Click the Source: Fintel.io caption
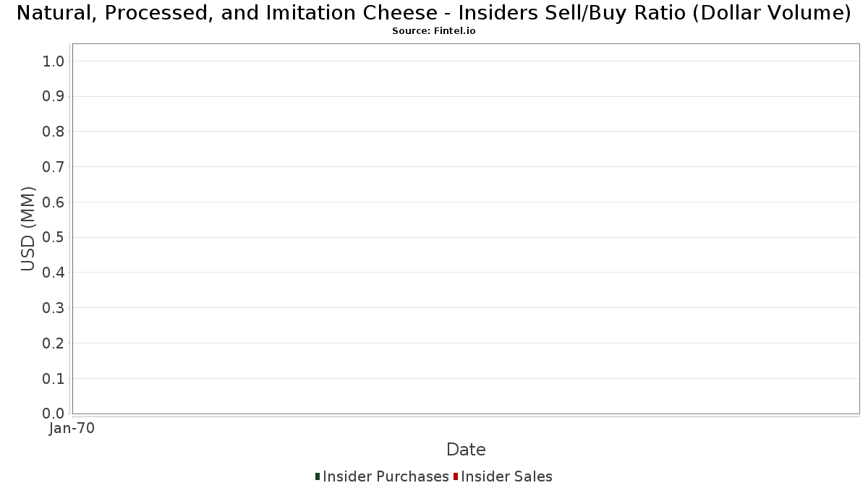Screen dimensions: 868x488 tap(433, 31)
